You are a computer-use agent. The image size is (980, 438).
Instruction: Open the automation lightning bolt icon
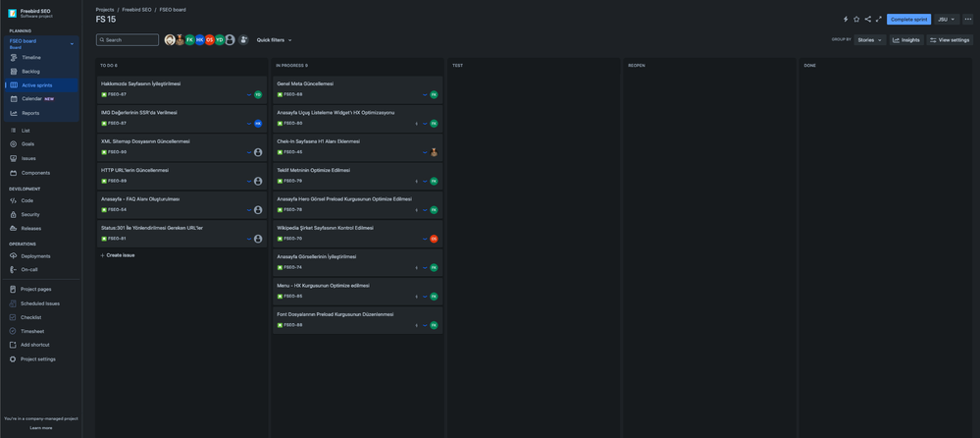[x=846, y=20]
